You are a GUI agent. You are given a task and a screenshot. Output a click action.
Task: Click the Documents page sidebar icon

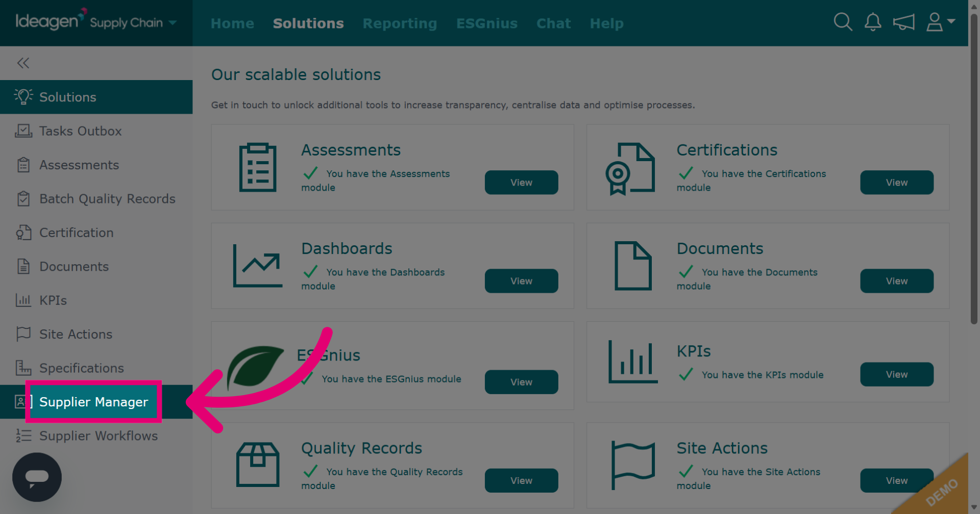coord(23,266)
